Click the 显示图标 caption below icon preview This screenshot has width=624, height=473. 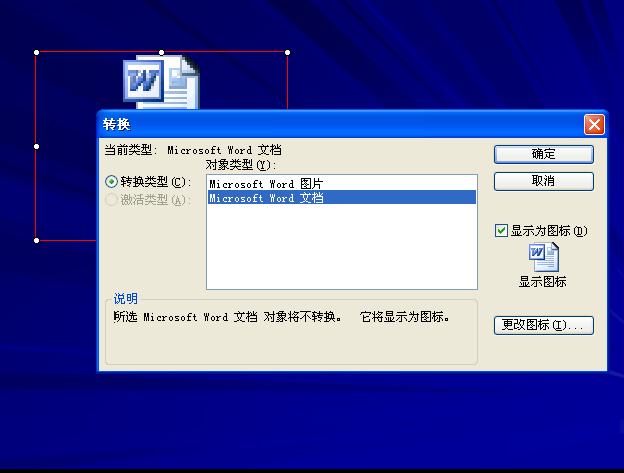click(x=543, y=282)
